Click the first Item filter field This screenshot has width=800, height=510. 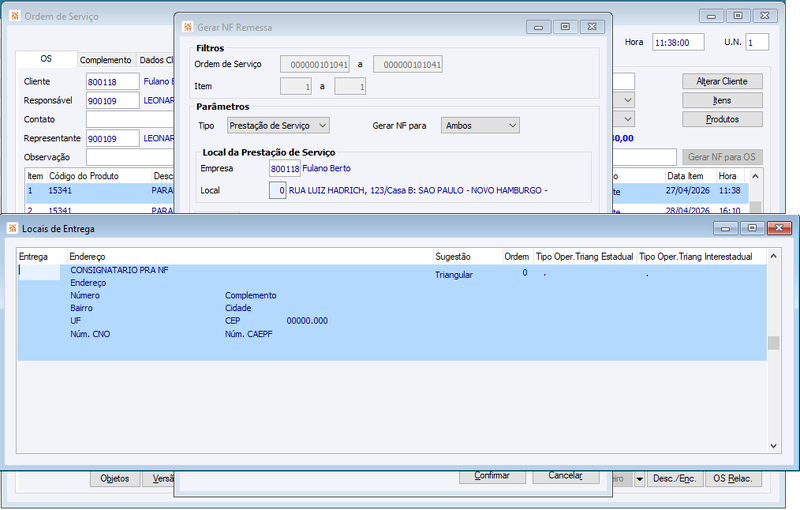[296, 86]
